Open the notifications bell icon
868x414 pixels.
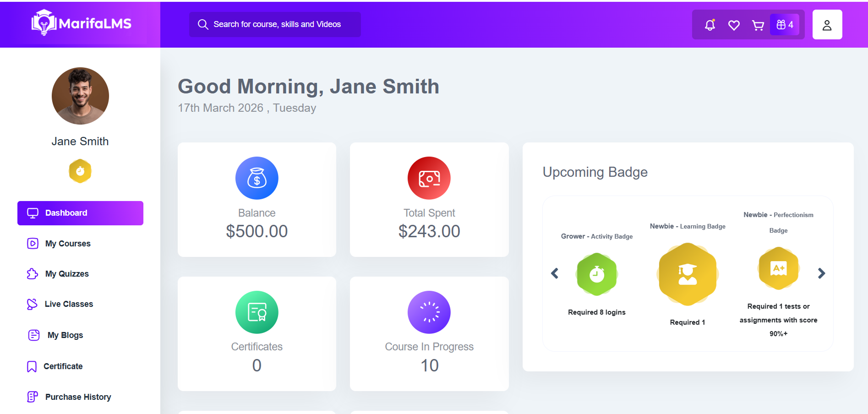coord(710,25)
